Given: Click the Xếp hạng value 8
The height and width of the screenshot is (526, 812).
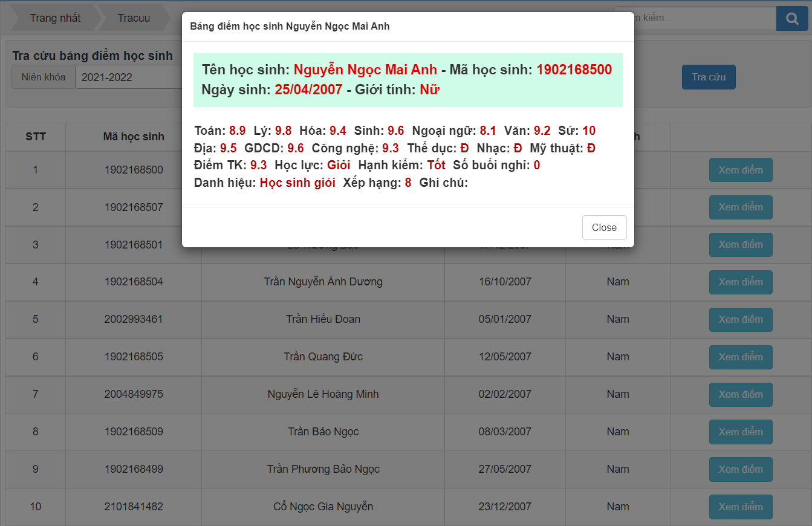Looking at the screenshot, I should coord(408,183).
